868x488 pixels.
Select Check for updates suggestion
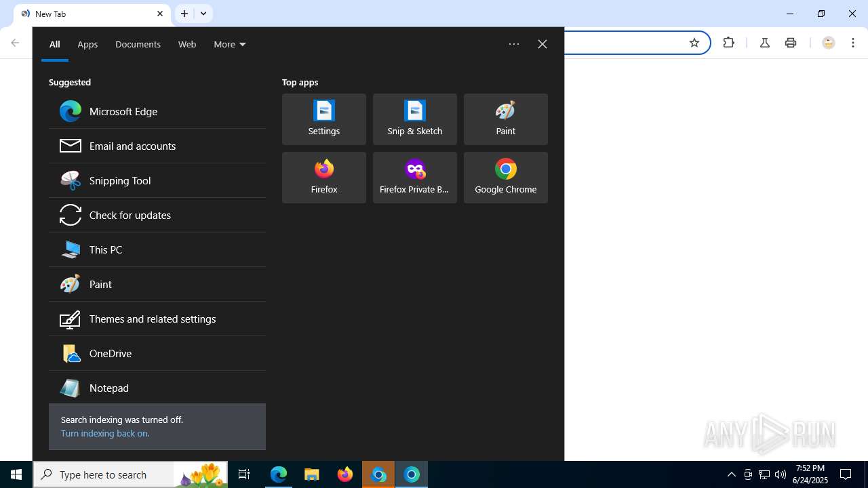(x=157, y=215)
